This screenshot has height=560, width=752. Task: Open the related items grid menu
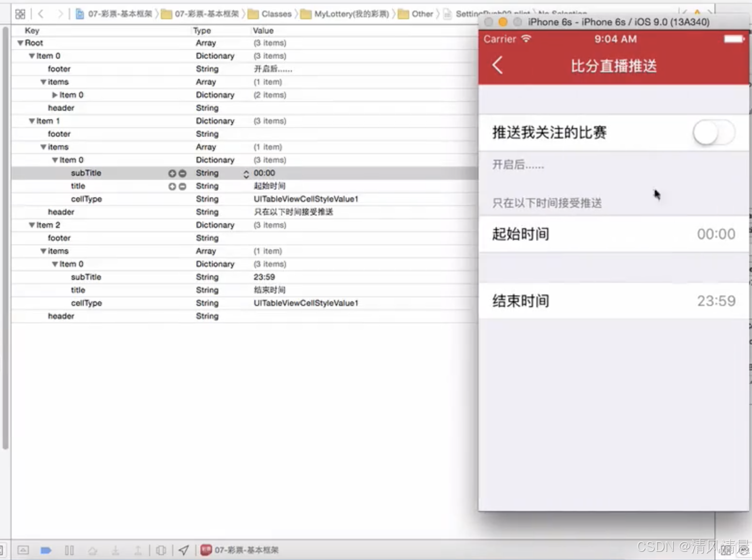click(20, 14)
